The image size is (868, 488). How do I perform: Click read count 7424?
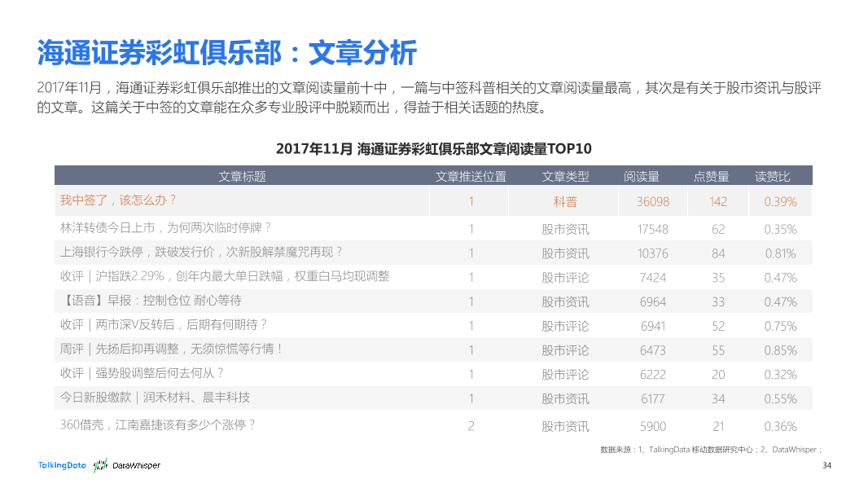(x=653, y=278)
